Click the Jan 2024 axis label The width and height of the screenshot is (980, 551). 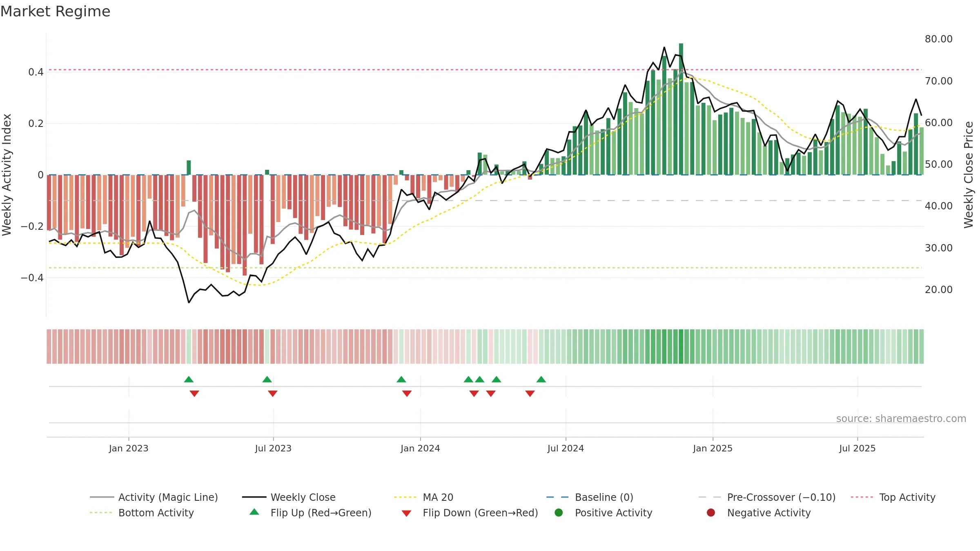420,448
